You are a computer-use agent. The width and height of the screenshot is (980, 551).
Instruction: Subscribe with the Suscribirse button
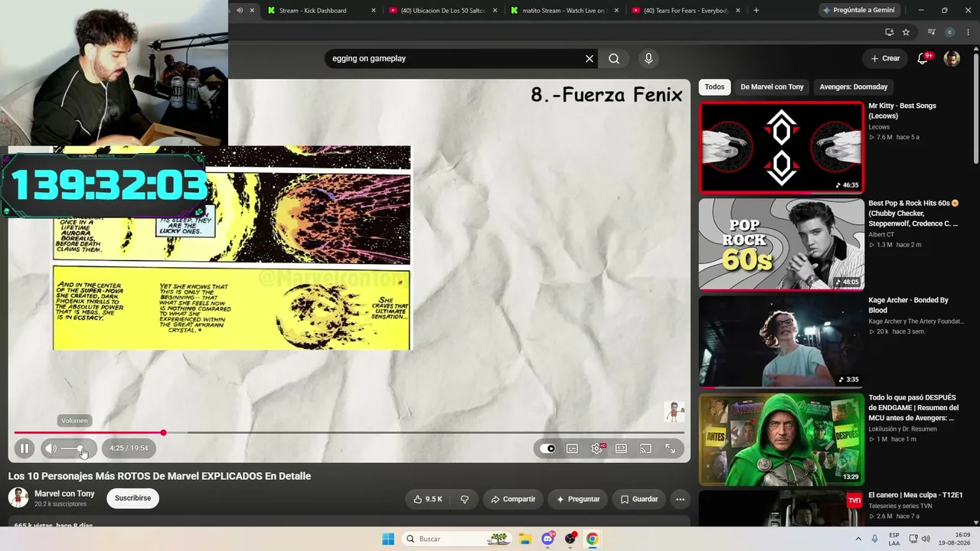coord(132,498)
